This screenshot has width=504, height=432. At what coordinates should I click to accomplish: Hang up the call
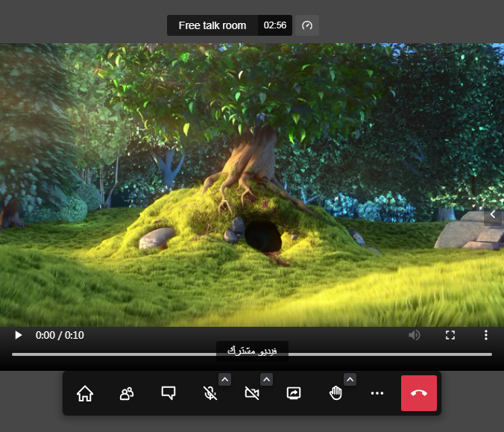[x=419, y=393]
